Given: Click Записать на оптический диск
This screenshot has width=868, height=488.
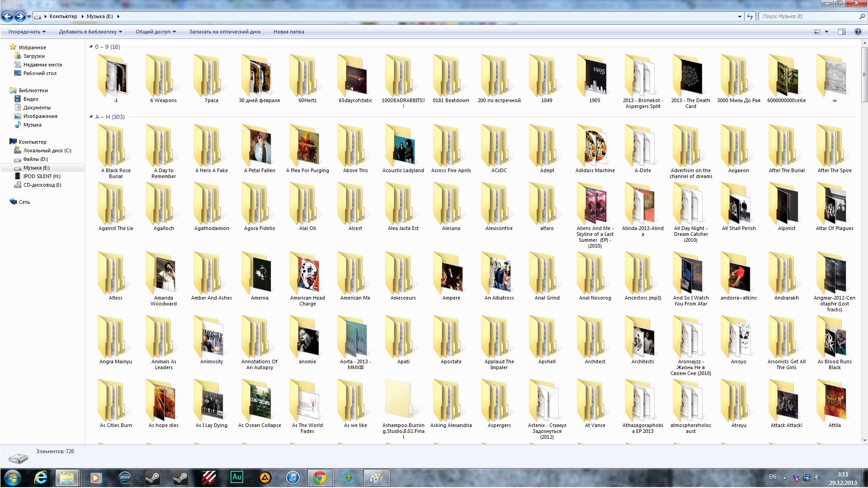Looking at the screenshot, I should (x=225, y=32).
